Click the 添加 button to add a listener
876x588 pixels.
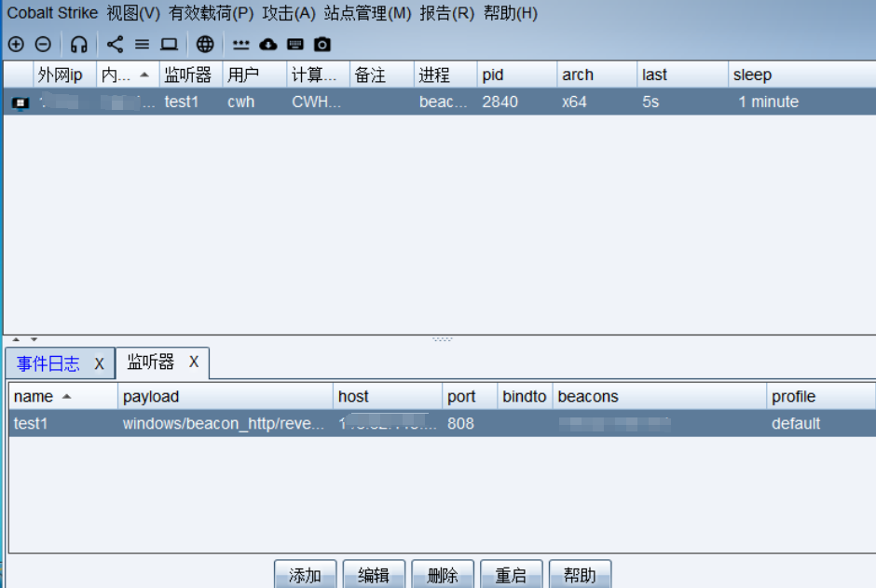point(305,575)
